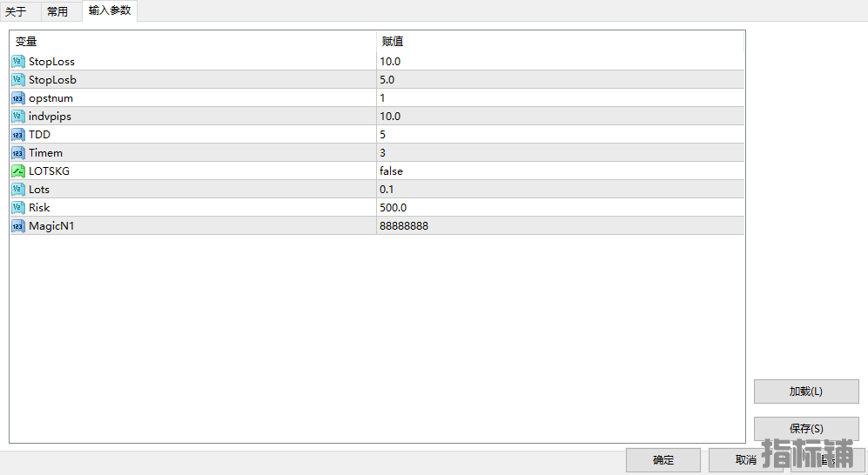Viewport: 868px width, 475px height.
Task: Click the Timem integer icon
Action: [x=18, y=153]
